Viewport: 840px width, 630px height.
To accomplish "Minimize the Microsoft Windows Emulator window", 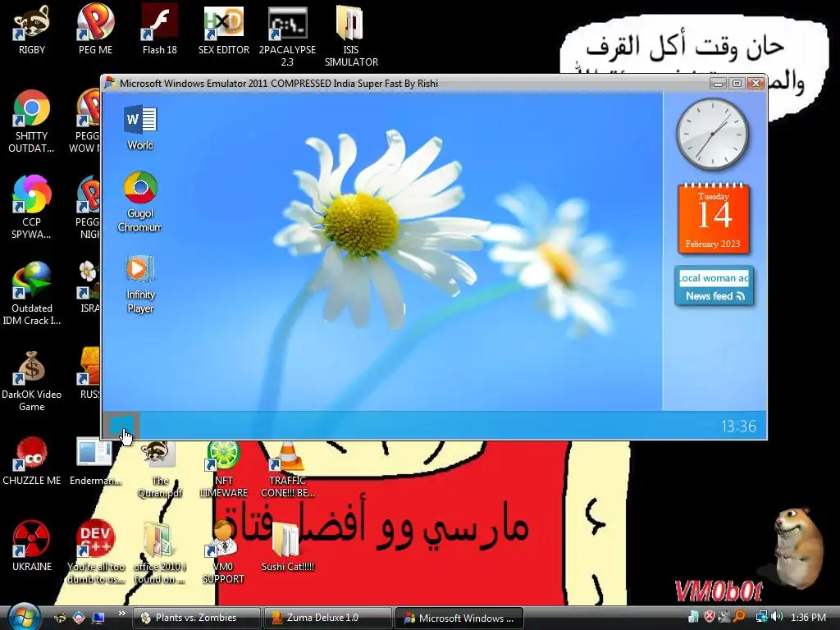I will [719, 84].
